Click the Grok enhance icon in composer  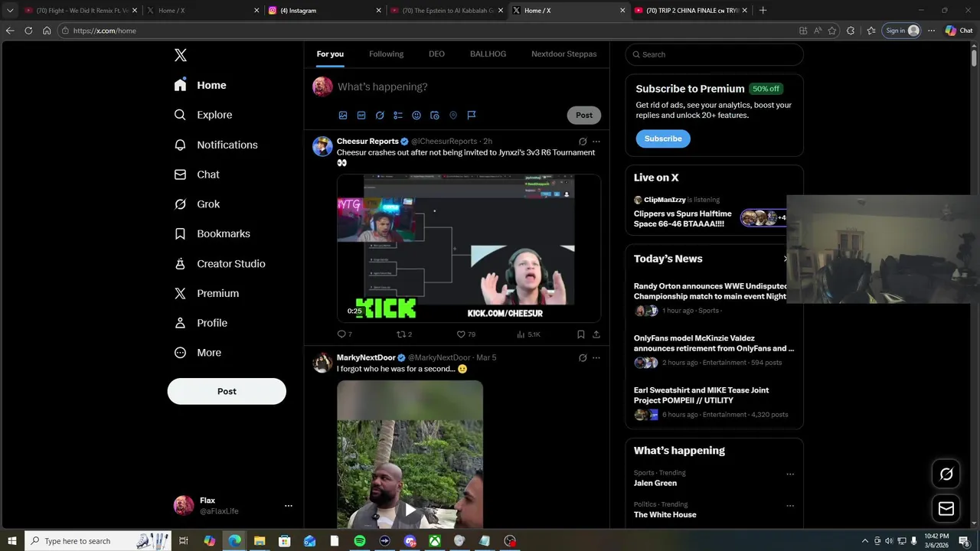(380, 116)
